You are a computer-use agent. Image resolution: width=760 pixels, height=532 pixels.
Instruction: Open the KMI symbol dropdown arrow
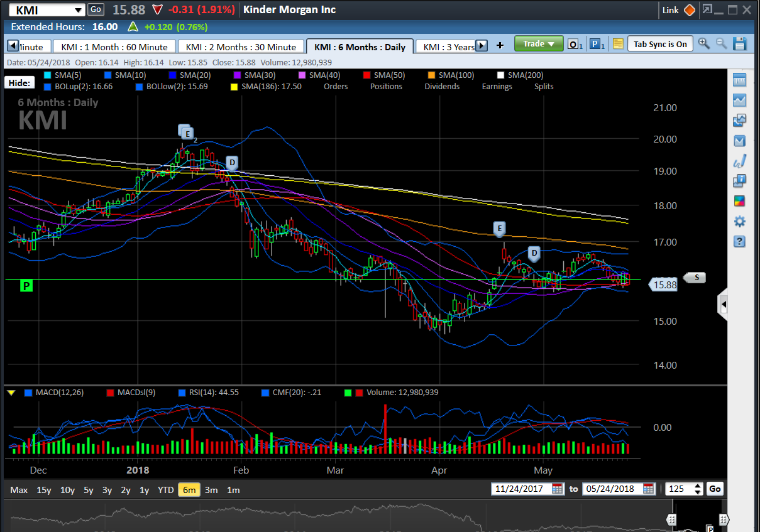[x=78, y=10]
